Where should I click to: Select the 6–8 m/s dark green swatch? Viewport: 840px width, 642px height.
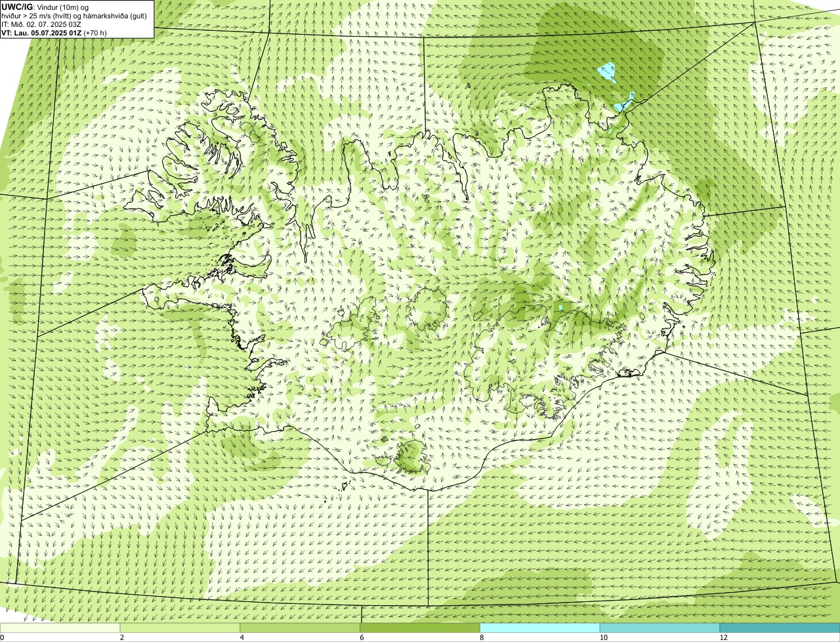pos(420,628)
